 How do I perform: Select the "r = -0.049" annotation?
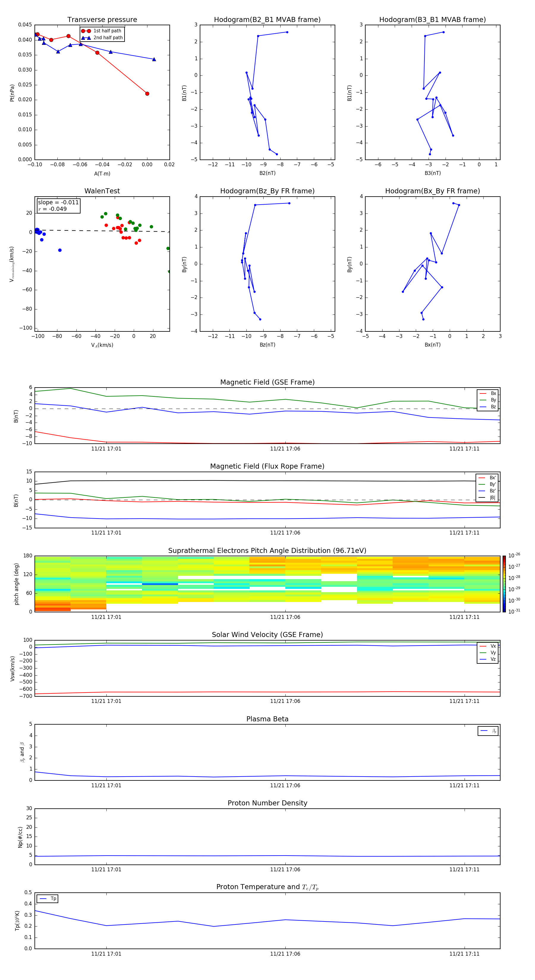[53, 209]
